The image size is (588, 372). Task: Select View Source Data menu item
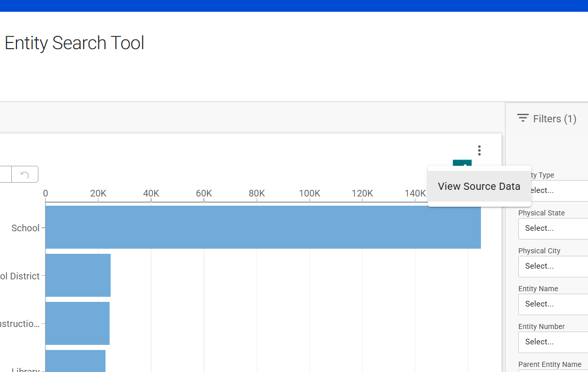(x=479, y=186)
